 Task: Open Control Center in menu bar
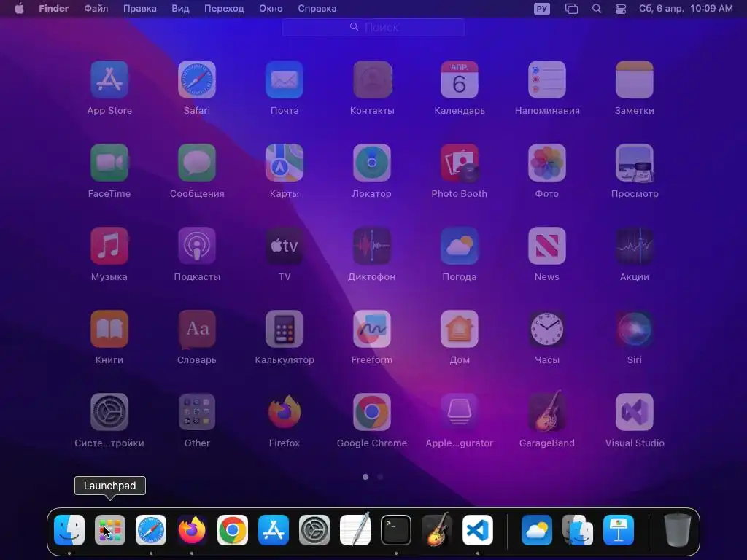tap(621, 8)
